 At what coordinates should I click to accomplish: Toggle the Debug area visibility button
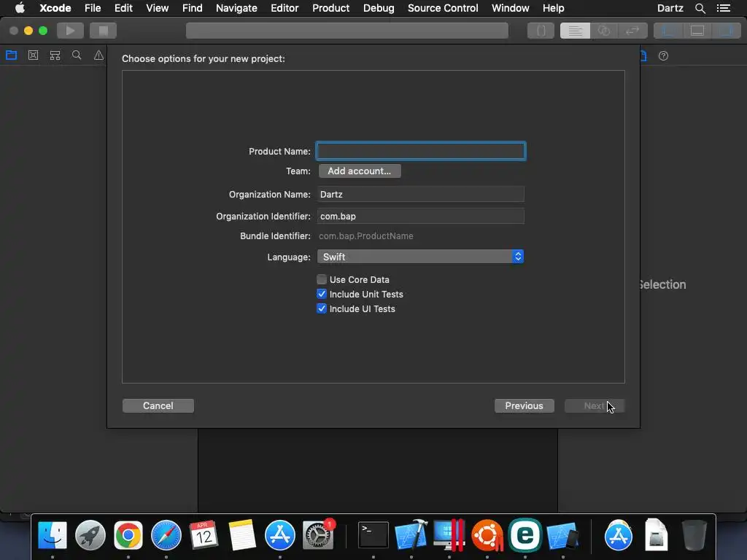[x=697, y=31]
